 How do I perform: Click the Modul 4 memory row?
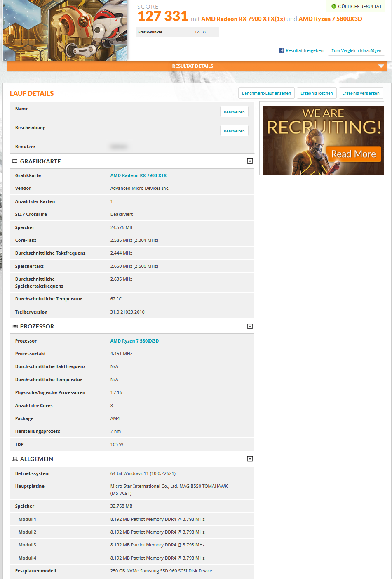click(x=132, y=558)
